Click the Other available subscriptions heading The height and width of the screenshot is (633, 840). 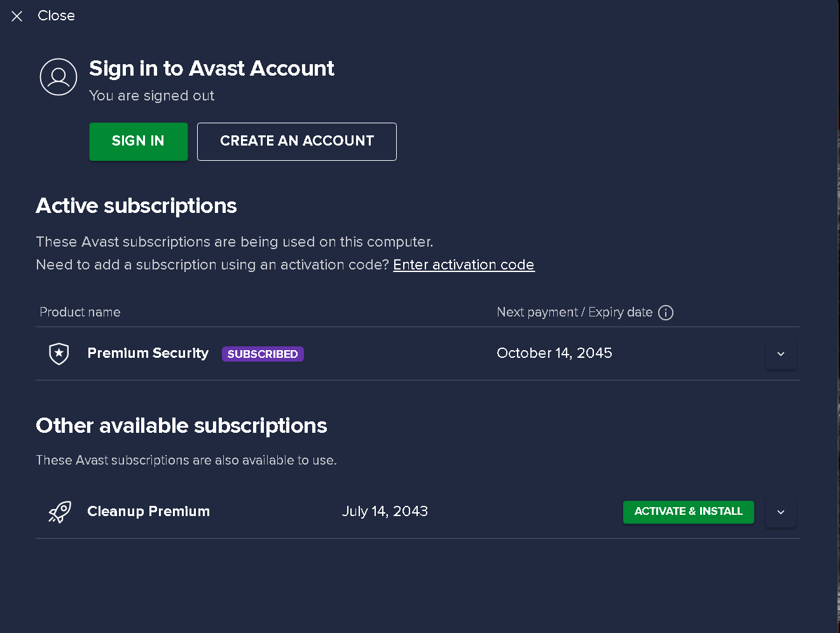point(181,426)
